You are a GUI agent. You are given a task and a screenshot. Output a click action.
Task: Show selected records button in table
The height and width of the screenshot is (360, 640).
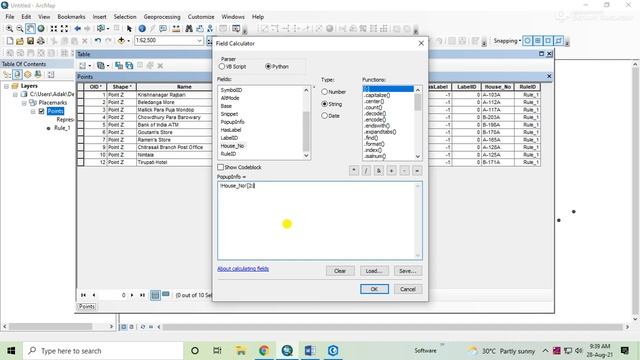(x=166, y=295)
